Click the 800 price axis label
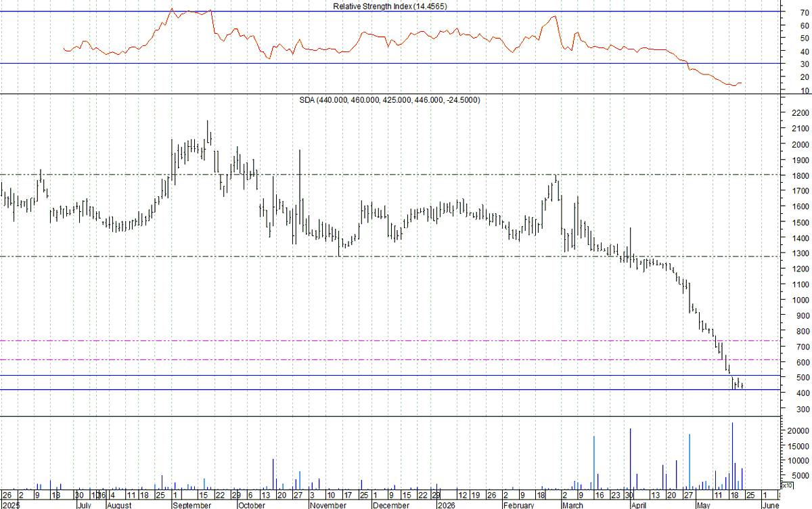812x509 pixels. [x=802, y=332]
